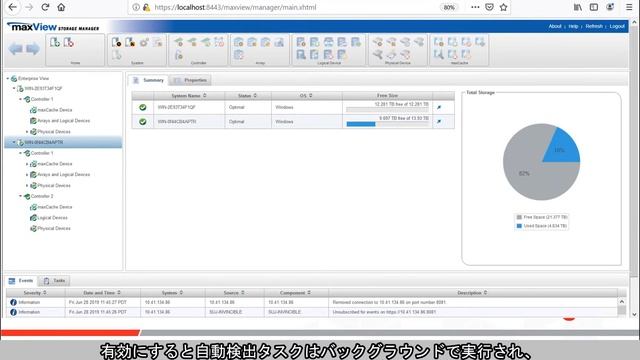Image resolution: width=640 pixels, height=360 pixels.
Task: Click bottom-row icon in Array group
Action: pyautogui.click(x=239, y=55)
